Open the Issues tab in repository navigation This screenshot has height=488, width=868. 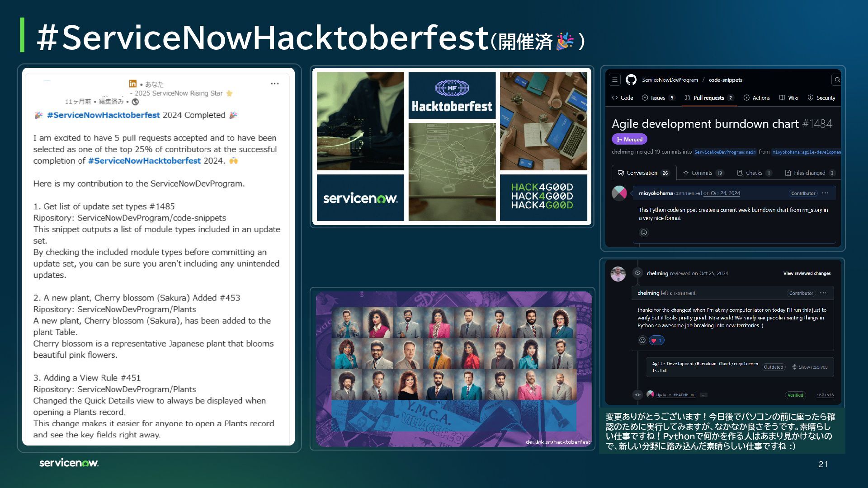(658, 98)
